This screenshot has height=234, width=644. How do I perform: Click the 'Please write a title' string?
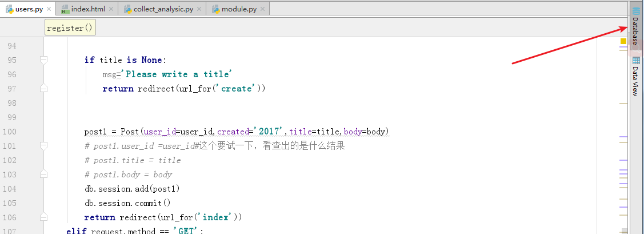178,74
